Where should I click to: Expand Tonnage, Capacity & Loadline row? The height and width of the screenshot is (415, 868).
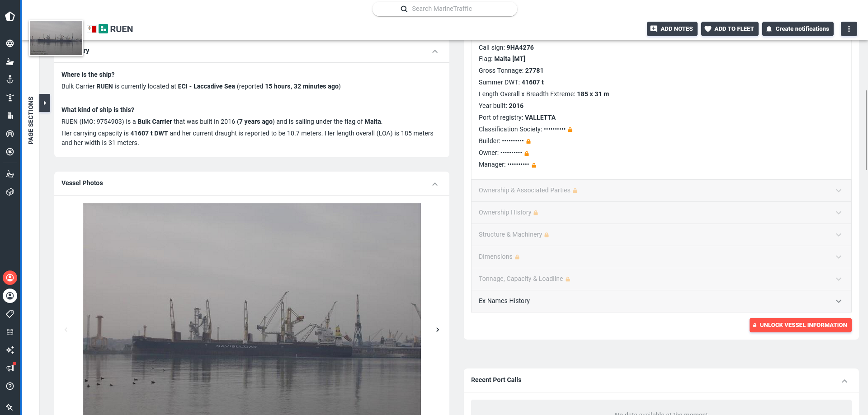(x=661, y=279)
